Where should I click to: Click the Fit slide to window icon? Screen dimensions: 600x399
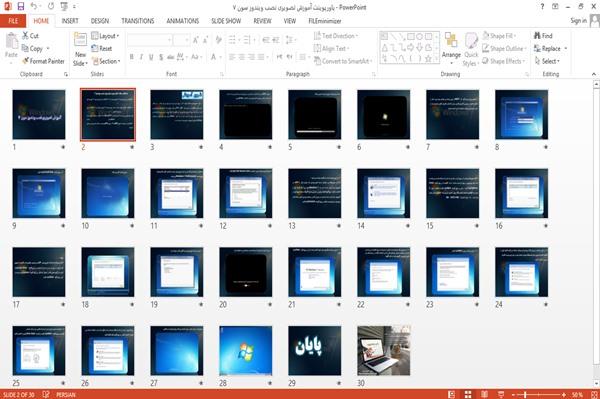(594, 394)
